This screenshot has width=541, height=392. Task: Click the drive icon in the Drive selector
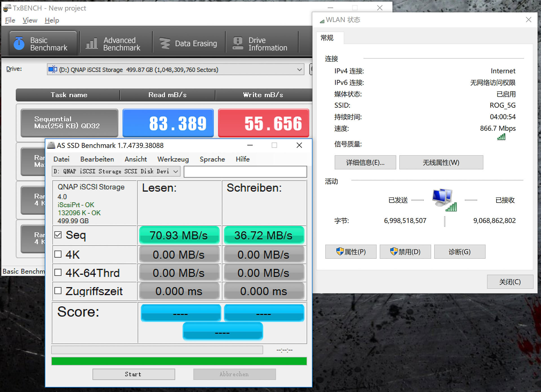(53, 69)
